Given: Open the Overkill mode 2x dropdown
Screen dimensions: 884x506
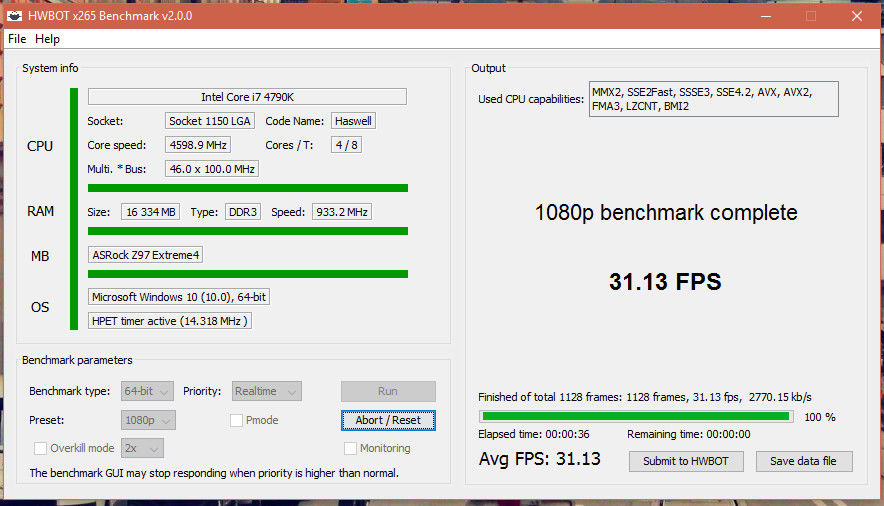Looking at the screenshot, I should pyautogui.click(x=142, y=448).
